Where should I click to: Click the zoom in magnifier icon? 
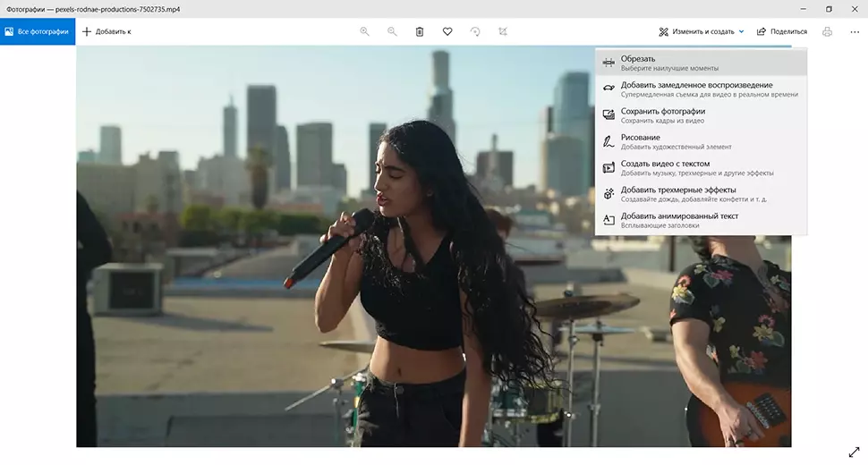[x=364, y=31]
